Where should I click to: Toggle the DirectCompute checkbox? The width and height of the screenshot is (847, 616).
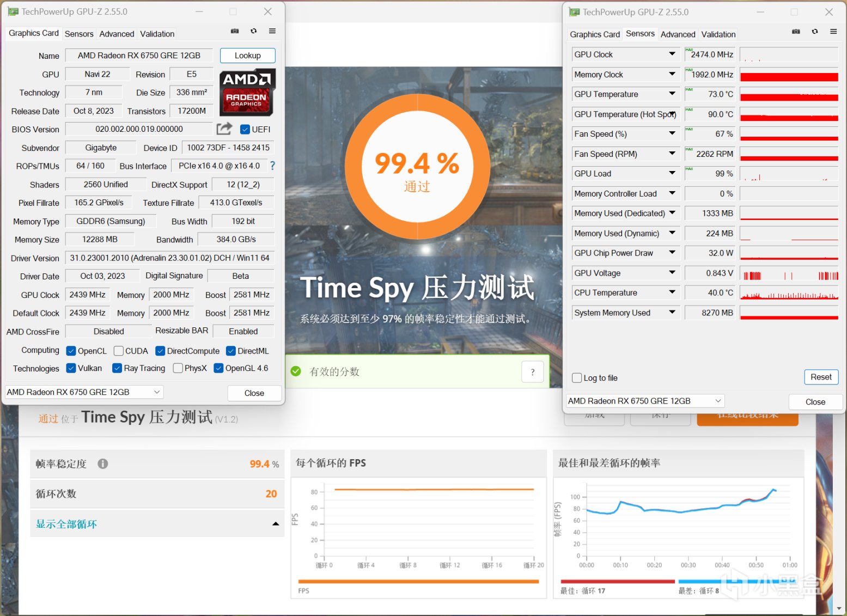coord(160,351)
